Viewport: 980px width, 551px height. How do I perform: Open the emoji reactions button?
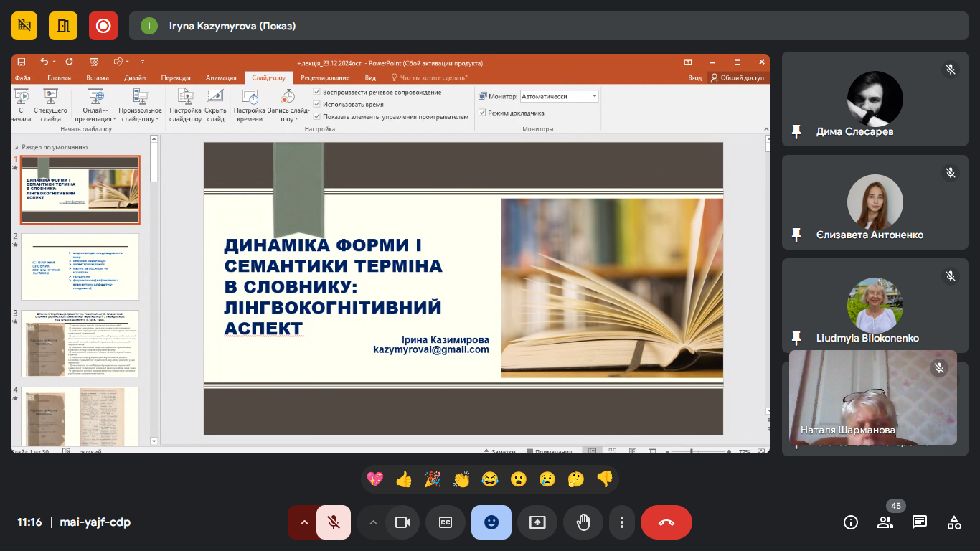(x=491, y=522)
